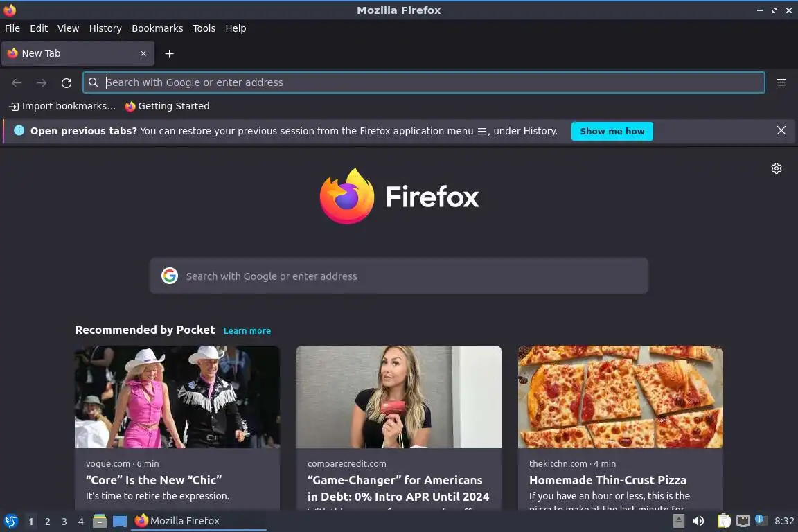
Task: Focus the address bar search field
Action: tap(423, 82)
